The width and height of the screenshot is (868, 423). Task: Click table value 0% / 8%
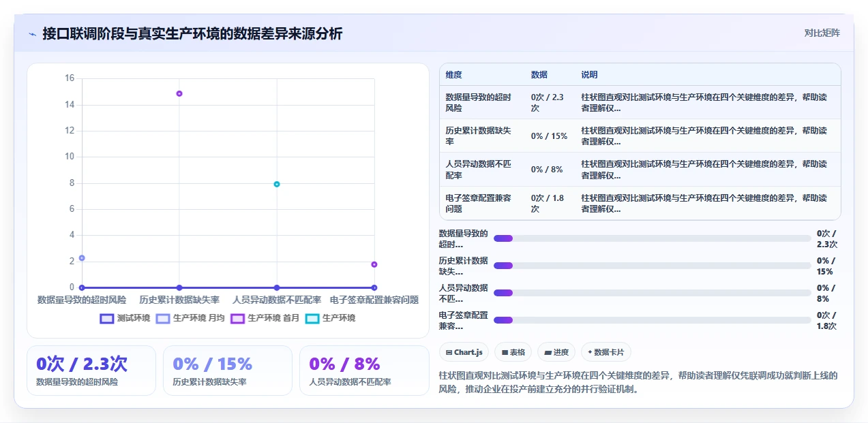click(547, 169)
